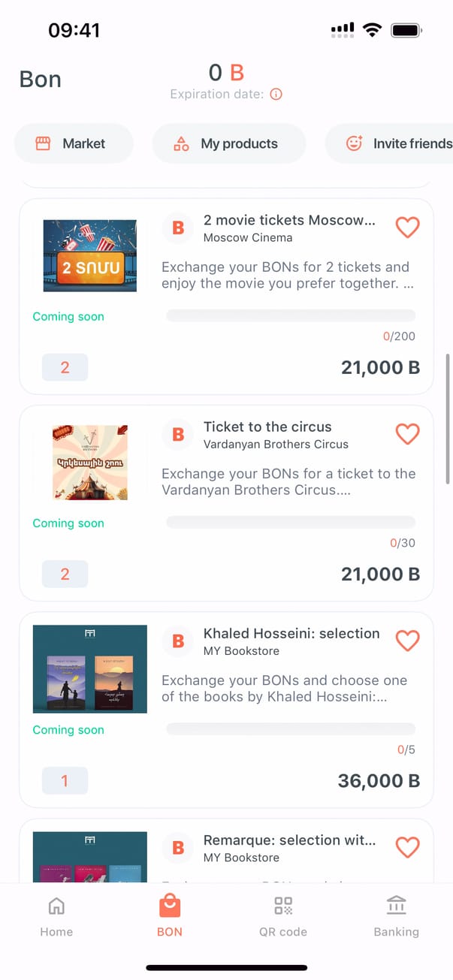This screenshot has height=980, width=453.
Task: Open the Market section
Action: point(74,143)
